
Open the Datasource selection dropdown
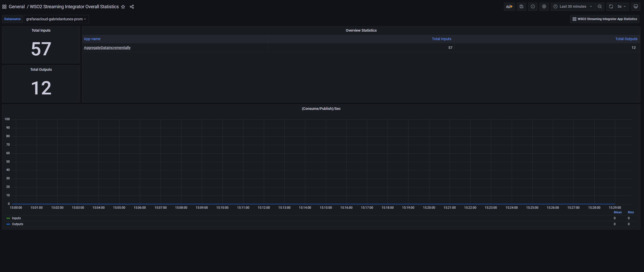pyautogui.click(x=56, y=19)
